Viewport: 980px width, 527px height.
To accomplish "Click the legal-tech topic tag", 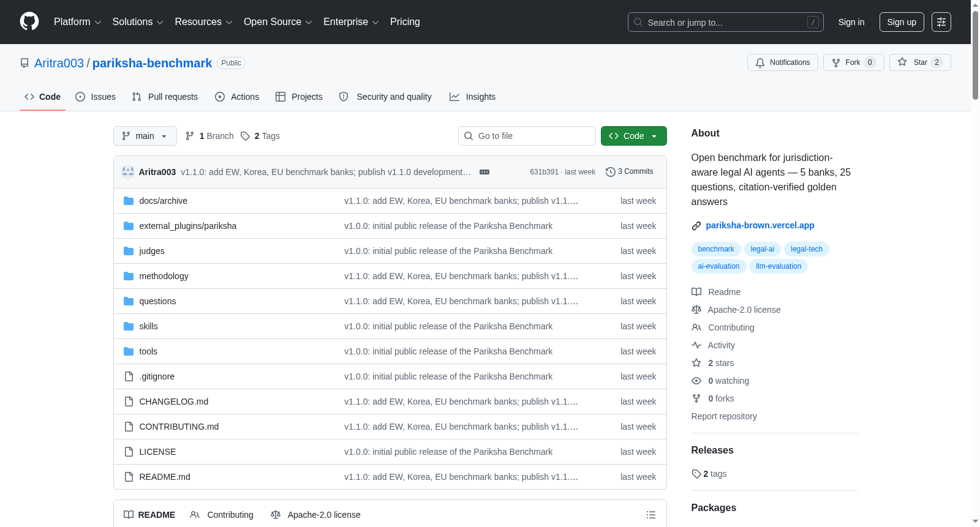I will click(x=807, y=249).
